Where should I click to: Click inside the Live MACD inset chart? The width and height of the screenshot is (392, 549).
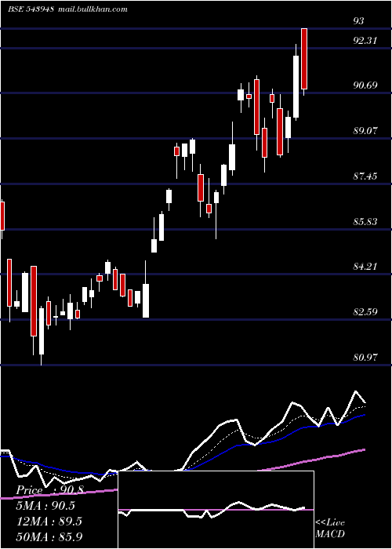coord(216,510)
